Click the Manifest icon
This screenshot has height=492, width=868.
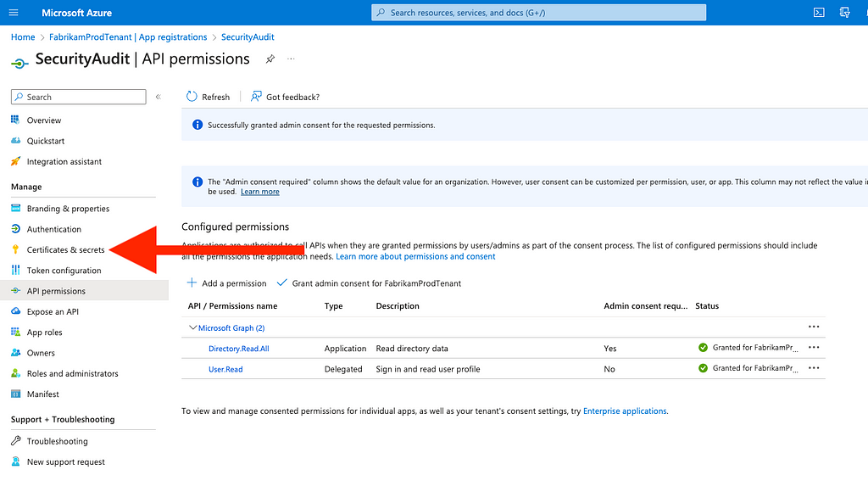pyautogui.click(x=15, y=394)
